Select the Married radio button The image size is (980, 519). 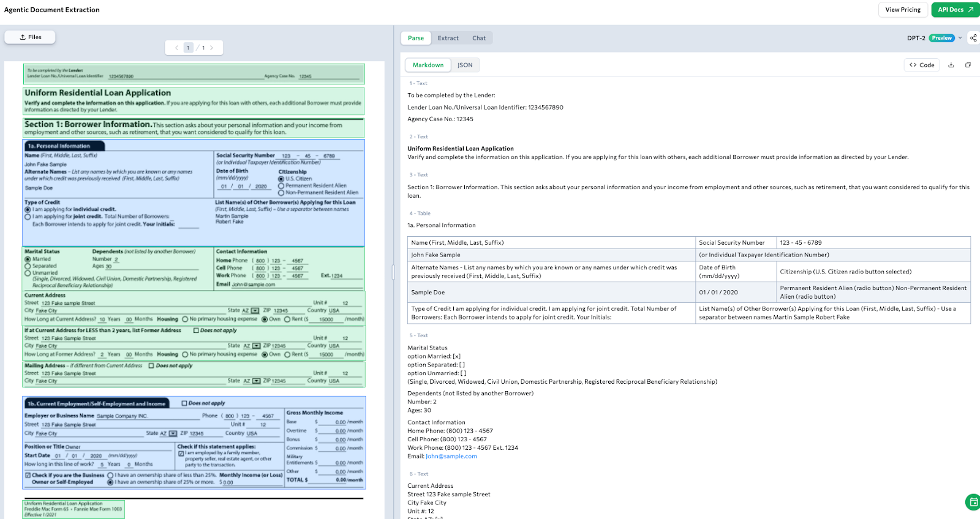(28, 259)
